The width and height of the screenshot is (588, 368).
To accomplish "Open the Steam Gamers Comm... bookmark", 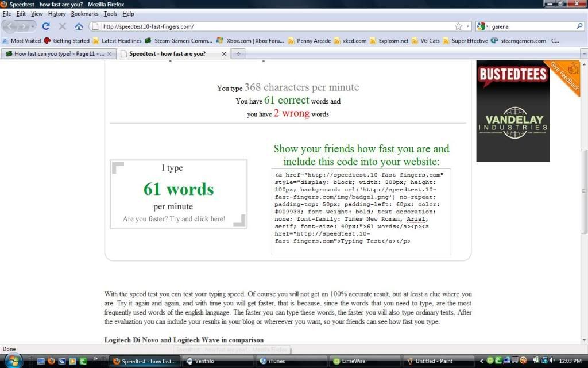I will [x=179, y=41].
